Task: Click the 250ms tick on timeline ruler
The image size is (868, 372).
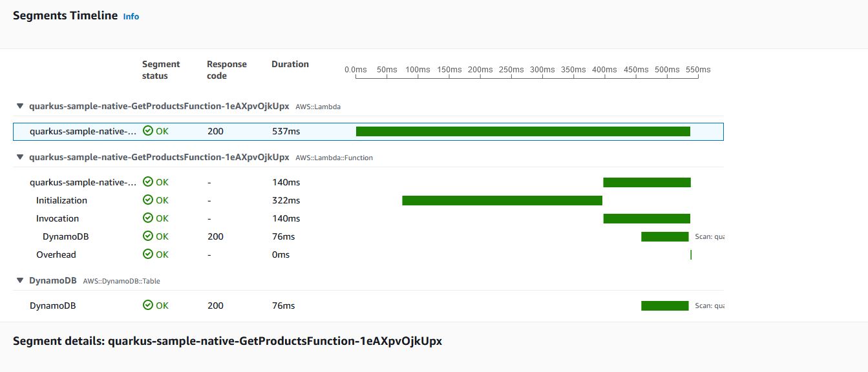Action: pyautogui.click(x=511, y=70)
